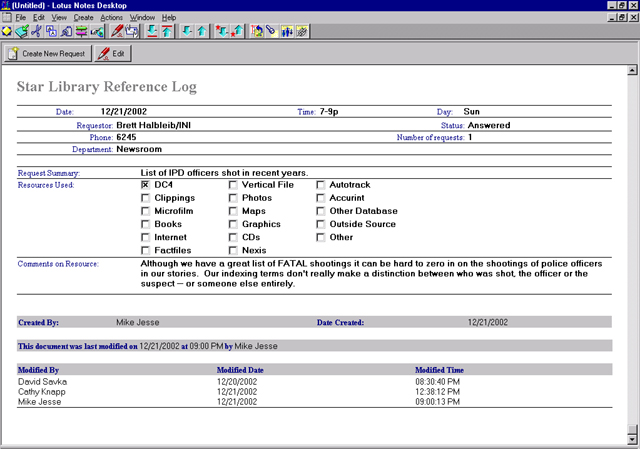Click the Status value Answered

click(489, 125)
